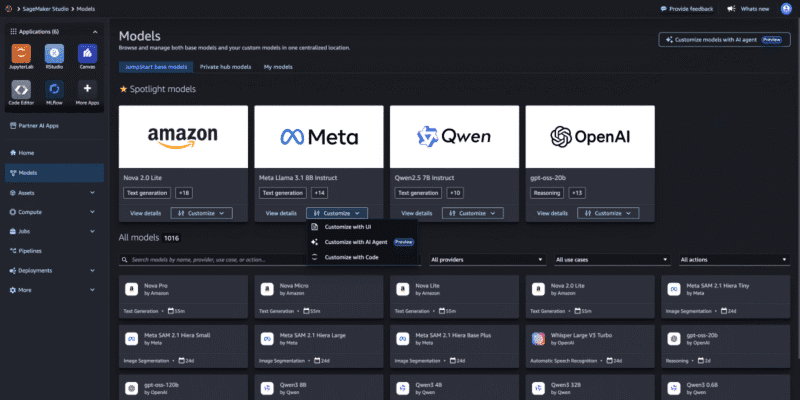Open Whisper Large V3 Turbo card
Viewport: 800px width, 400px height.
click(590, 347)
